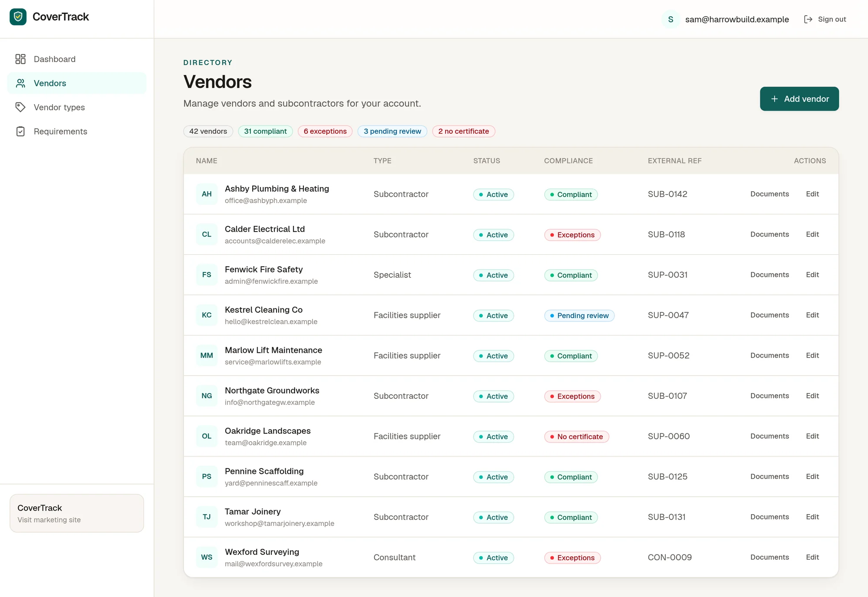The image size is (868, 597).
Task: Edit the Oakridge Landscapes vendor
Action: (x=812, y=436)
